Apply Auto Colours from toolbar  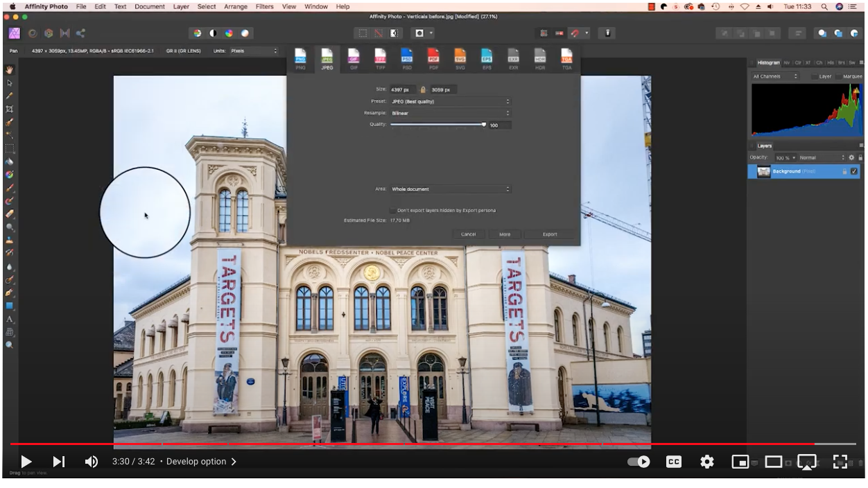tap(229, 33)
